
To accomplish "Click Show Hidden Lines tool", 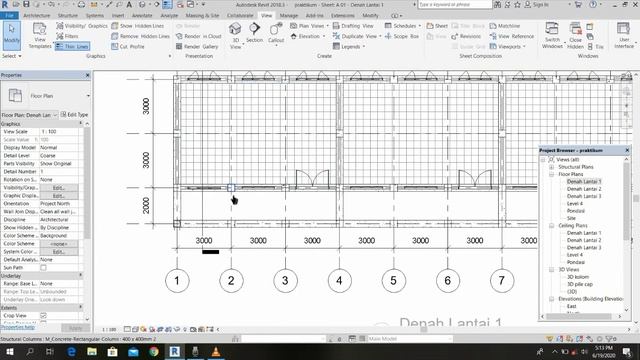I will tap(138, 26).
